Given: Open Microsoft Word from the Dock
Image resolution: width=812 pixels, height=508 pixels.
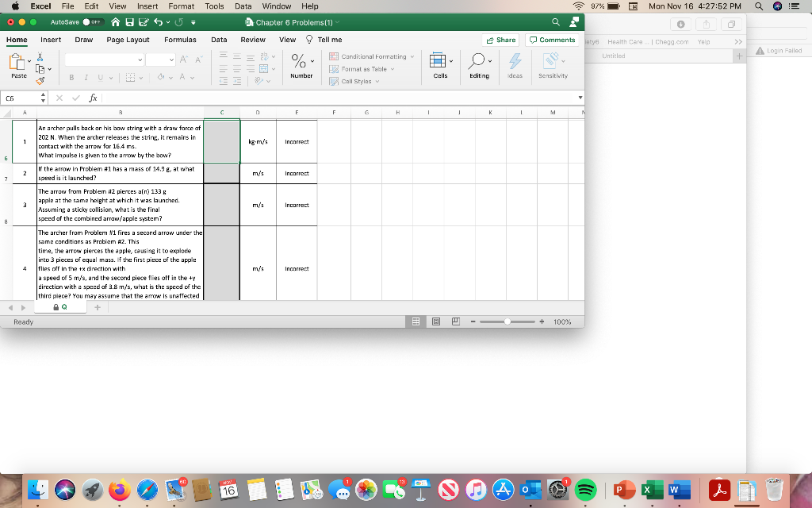Looking at the screenshot, I should point(680,489).
